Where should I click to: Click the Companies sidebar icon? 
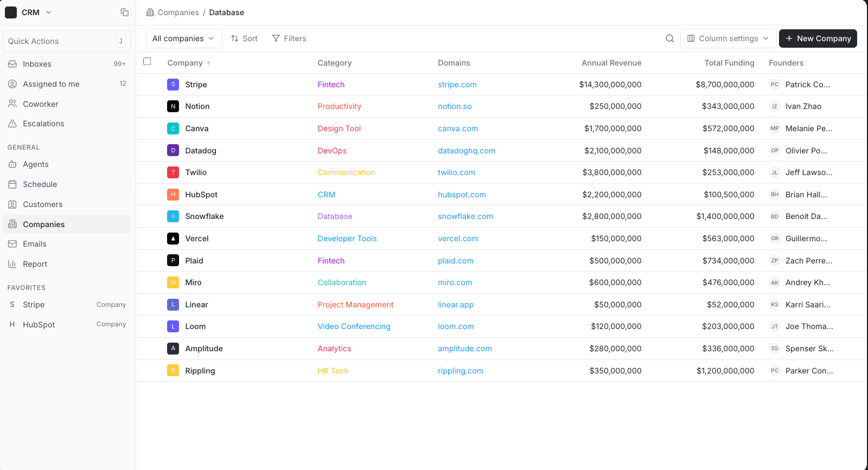(12, 224)
